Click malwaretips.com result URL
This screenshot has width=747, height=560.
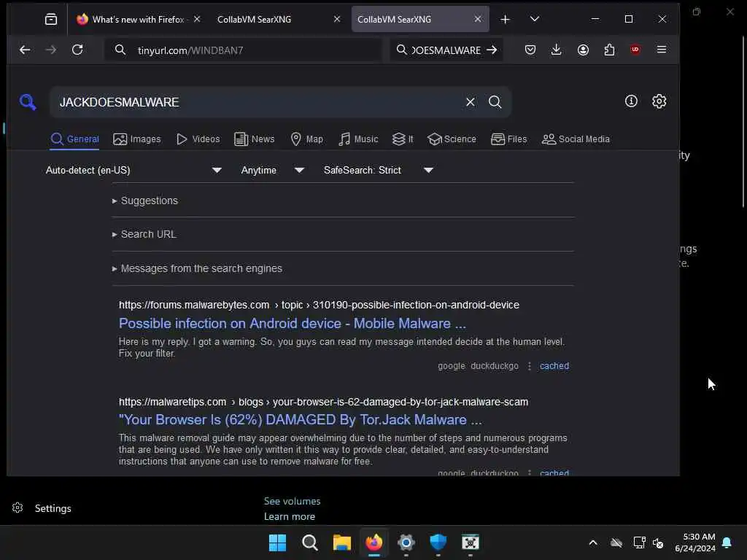click(x=323, y=402)
